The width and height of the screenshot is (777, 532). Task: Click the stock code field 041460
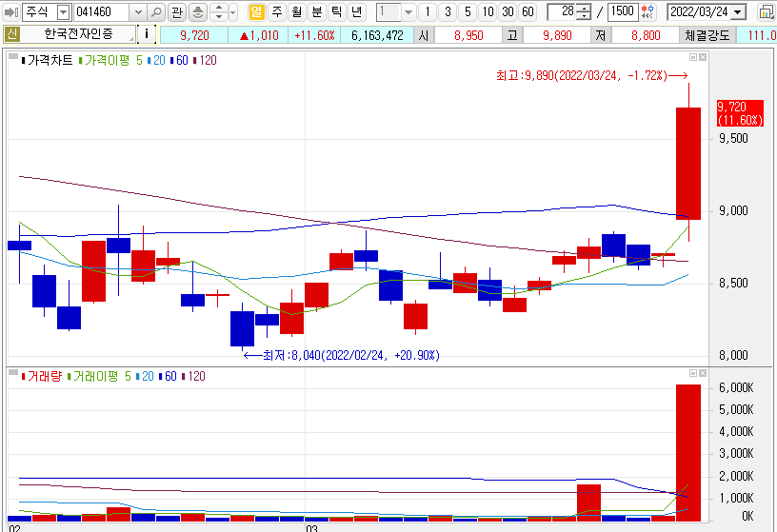(102, 11)
